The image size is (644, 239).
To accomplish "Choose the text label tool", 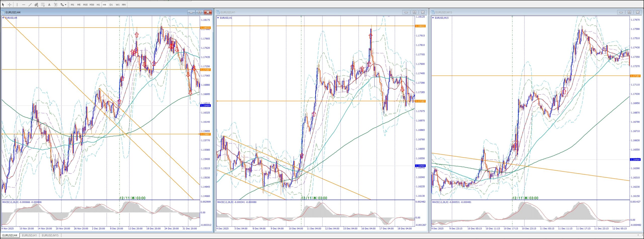I will [x=56, y=5].
